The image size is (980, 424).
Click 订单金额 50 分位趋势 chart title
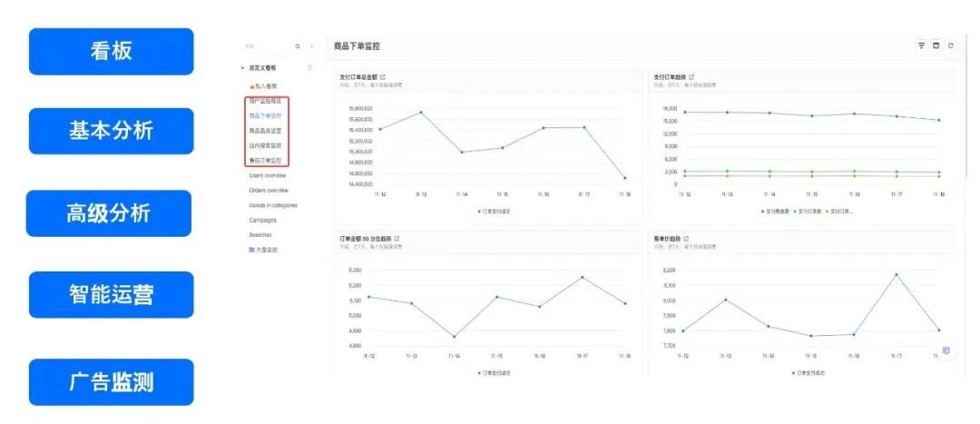[366, 239]
